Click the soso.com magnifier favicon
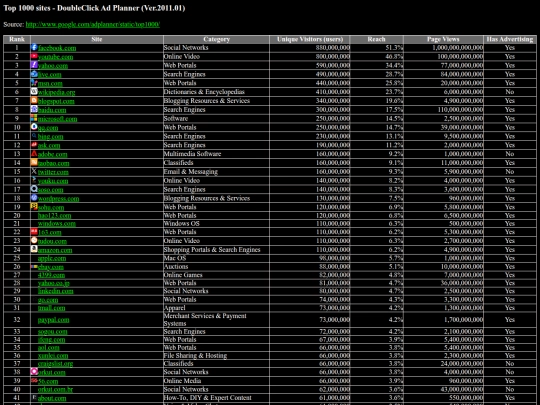 click(x=34, y=189)
